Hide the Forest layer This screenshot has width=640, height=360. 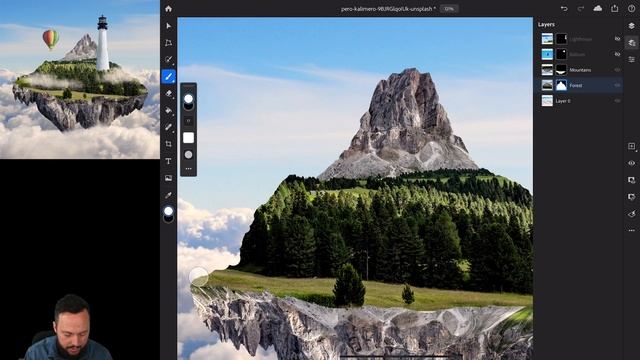(617, 85)
